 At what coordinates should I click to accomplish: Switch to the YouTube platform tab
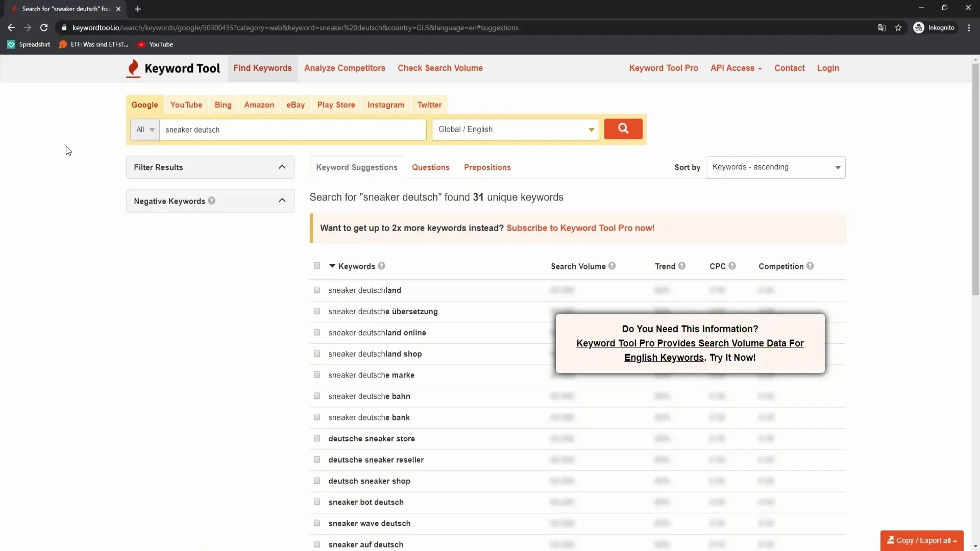point(186,105)
